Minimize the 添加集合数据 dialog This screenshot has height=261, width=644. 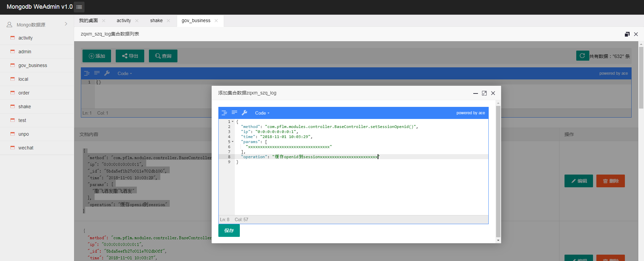point(476,93)
